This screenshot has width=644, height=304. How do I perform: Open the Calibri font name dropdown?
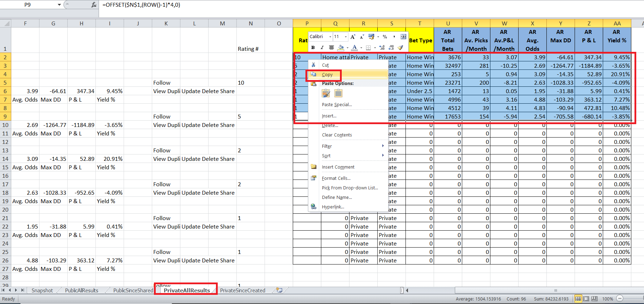point(330,37)
